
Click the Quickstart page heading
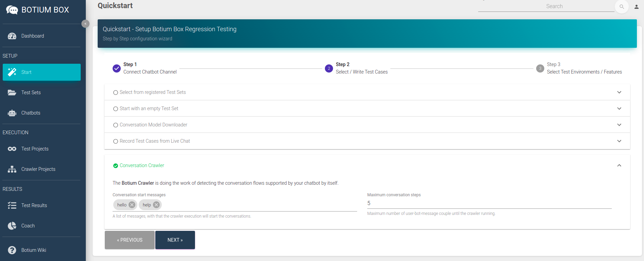pos(115,5)
